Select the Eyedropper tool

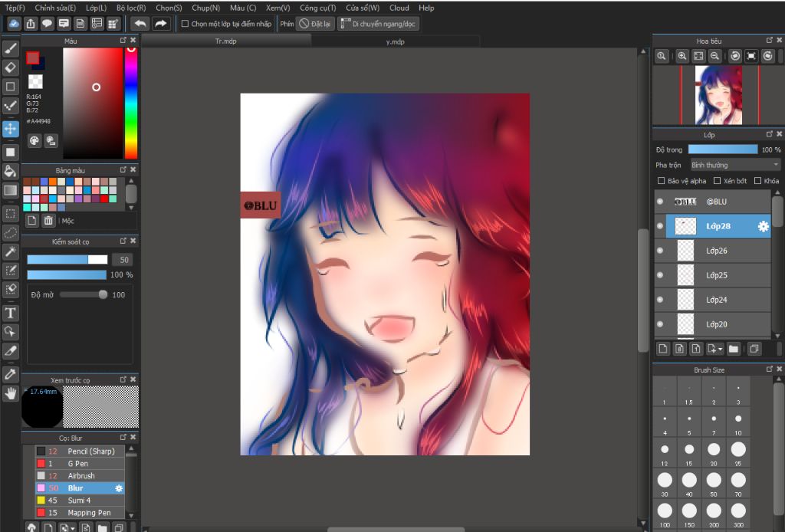point(11,374)
